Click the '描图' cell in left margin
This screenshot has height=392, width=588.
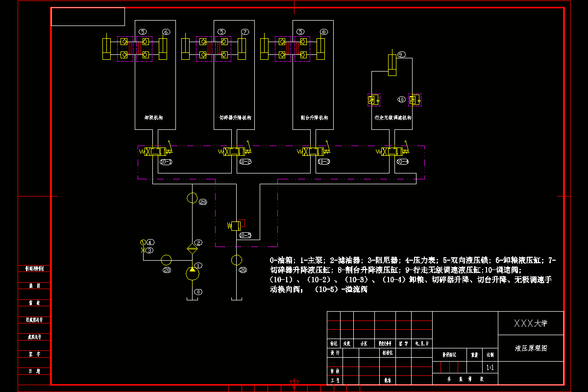(34, 286)
